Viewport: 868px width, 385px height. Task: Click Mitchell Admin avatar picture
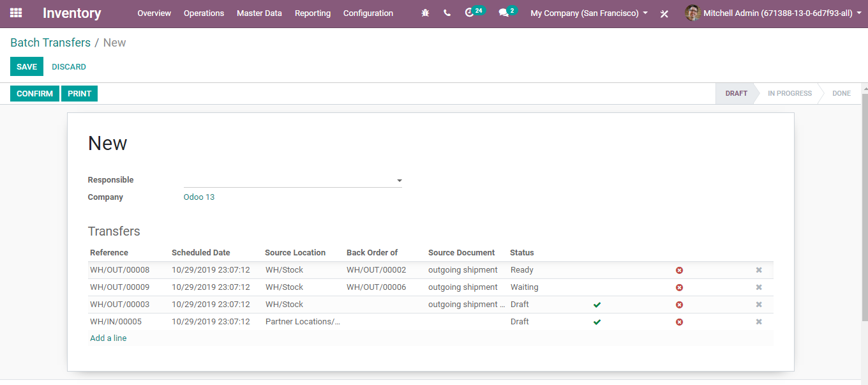(692, 13)
